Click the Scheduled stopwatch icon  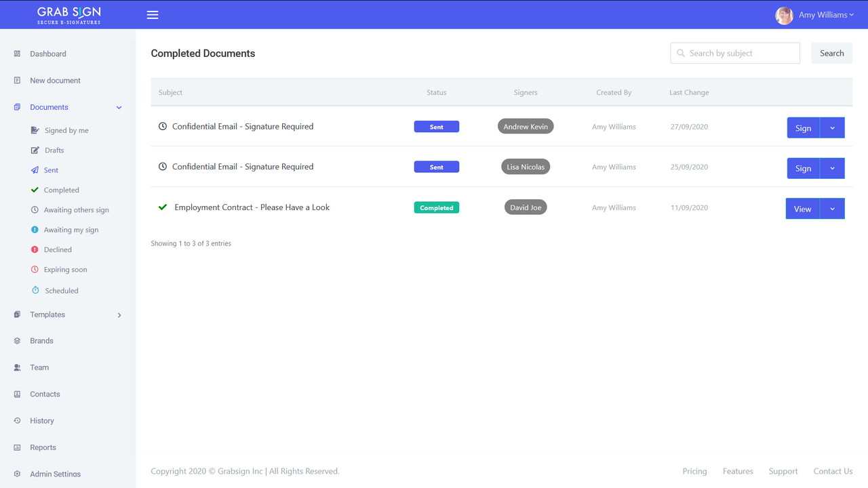(35, 290)
